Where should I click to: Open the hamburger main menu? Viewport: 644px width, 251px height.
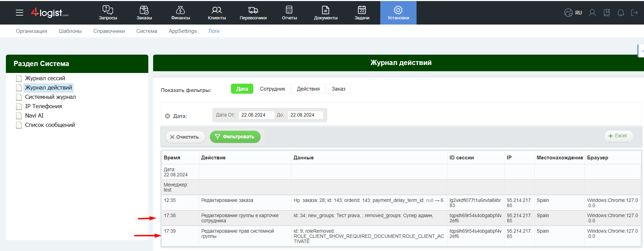coord(20,13)
